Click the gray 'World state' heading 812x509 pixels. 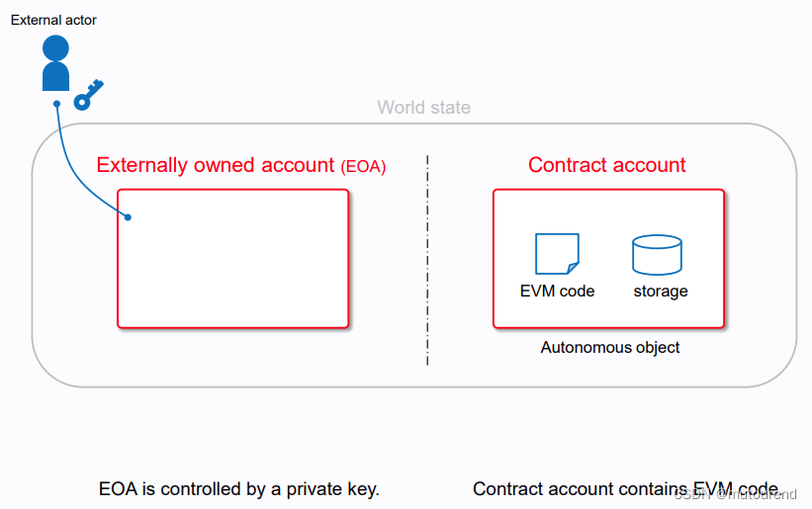[423, 107]
